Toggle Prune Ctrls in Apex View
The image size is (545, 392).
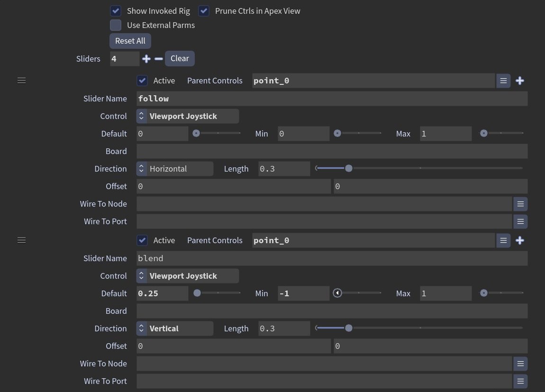click(204, 11)
